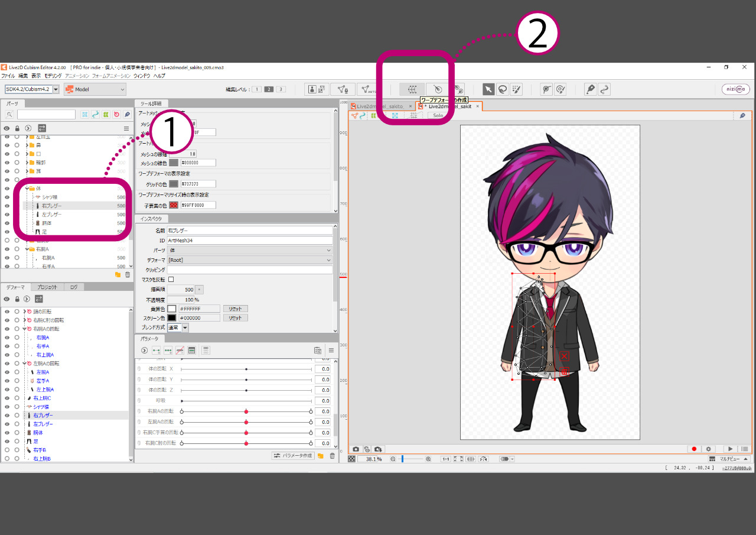Click リセット button for multiply color
The height and width of the screenshot is (535, 756).
[235, 309]
